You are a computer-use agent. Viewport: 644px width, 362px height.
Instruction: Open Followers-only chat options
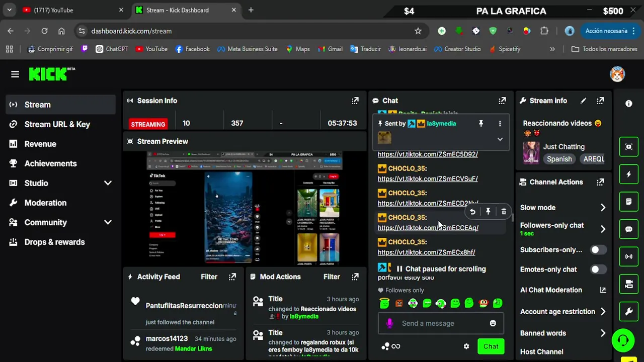[x=563, y=229]
